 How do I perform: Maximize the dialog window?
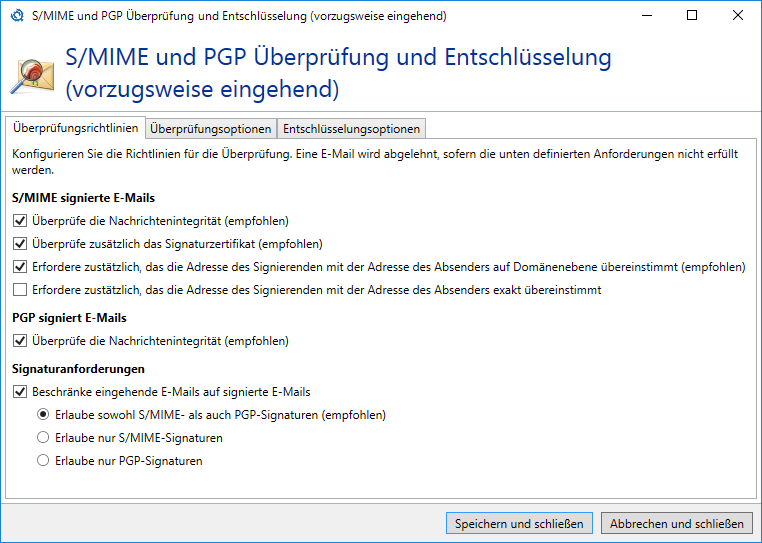click(x=692, y=16)
